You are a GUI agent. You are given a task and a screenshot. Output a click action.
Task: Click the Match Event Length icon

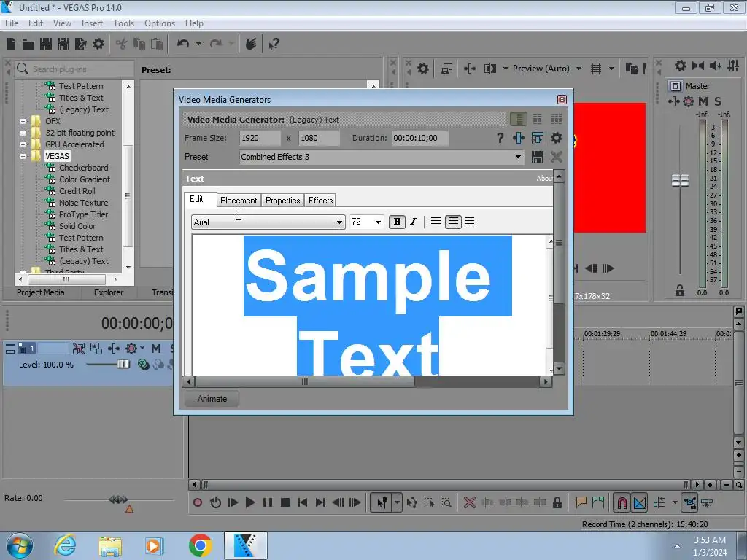[x=538, y=138]
